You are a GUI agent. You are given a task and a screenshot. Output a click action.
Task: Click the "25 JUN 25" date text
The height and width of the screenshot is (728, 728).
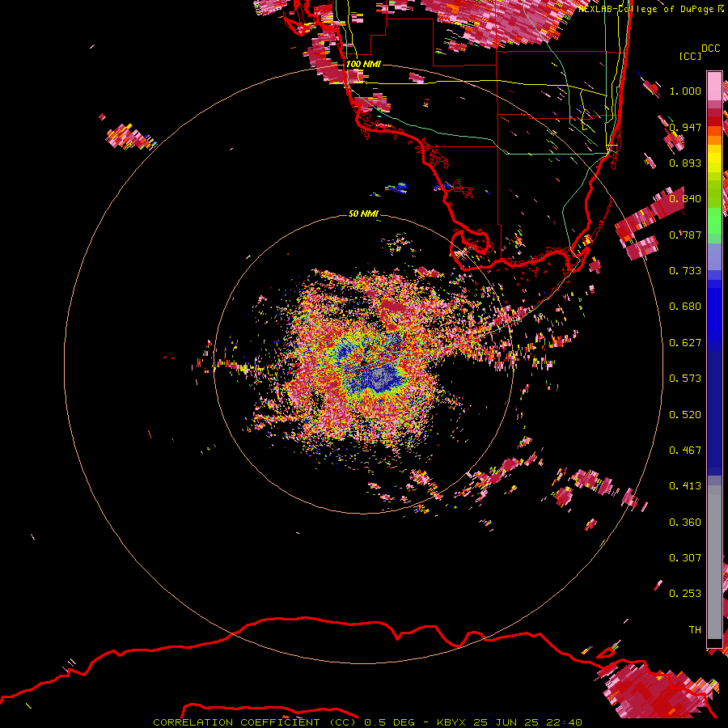pos(506,722)
